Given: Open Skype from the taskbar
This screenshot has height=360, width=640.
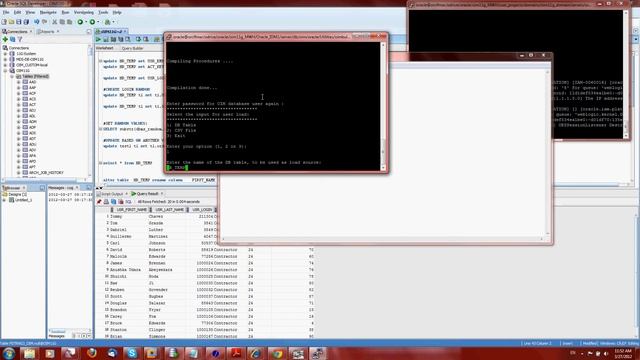Looking at the screenshot, I should coord(132,353).
